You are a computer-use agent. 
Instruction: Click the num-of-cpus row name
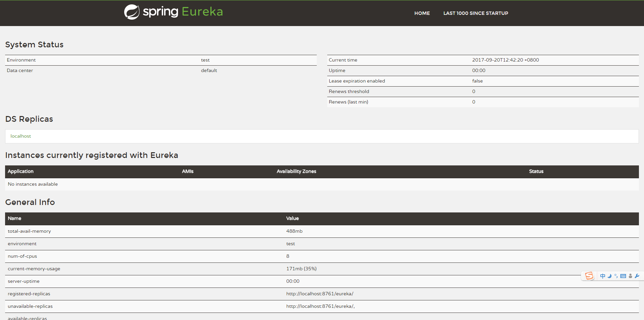click(x=22, y=256)
